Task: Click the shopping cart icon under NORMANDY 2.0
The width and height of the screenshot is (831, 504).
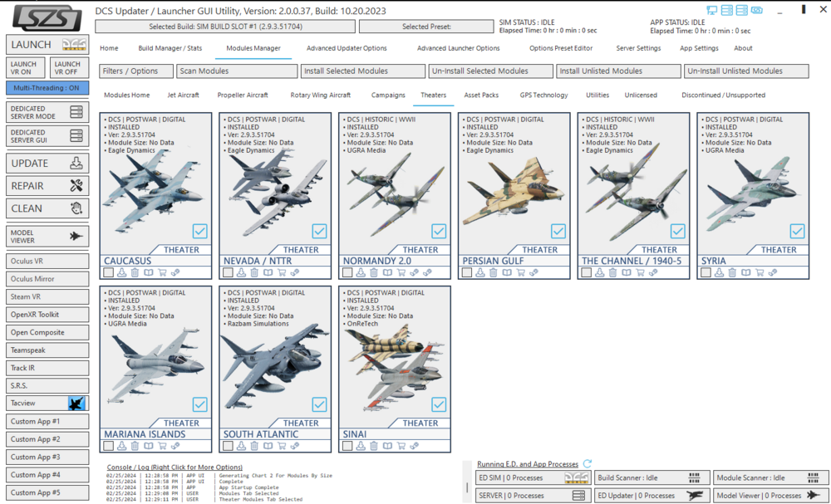Action: 401,272
